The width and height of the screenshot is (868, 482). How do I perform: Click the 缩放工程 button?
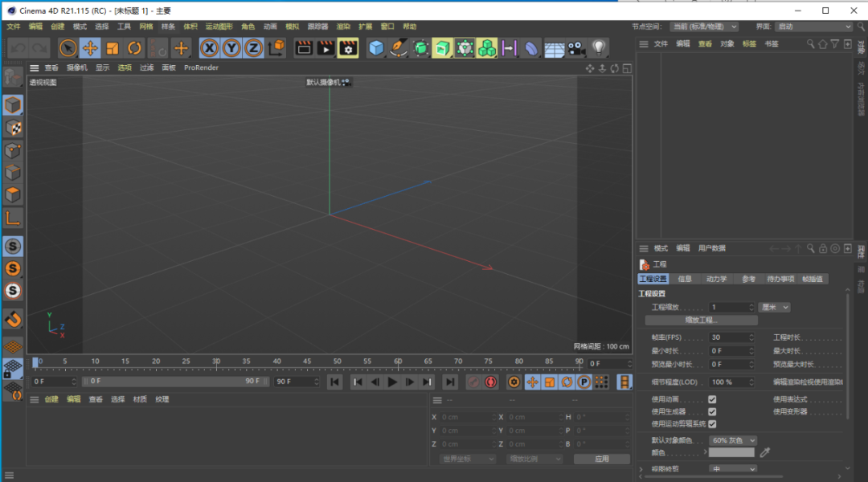click(702, 320)
